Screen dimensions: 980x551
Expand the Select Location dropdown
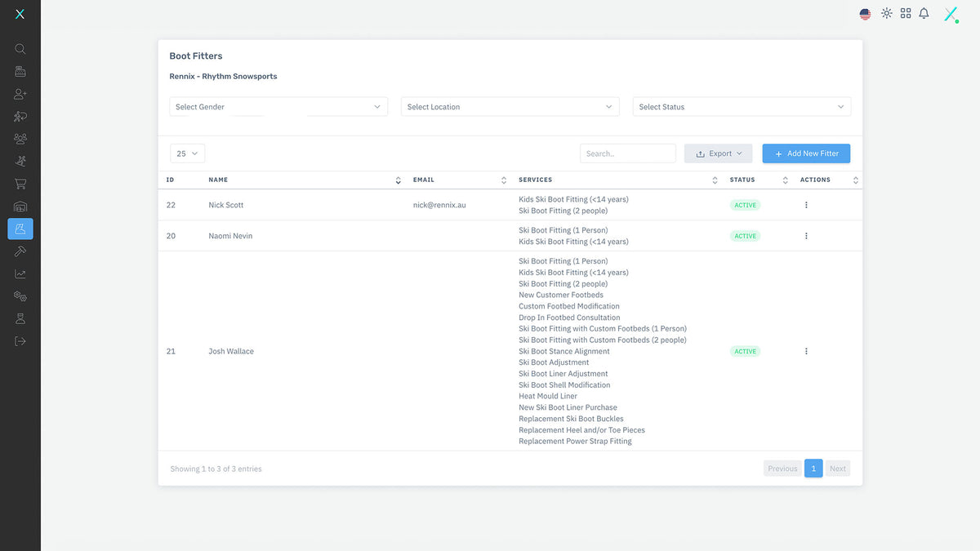point(510,107)
